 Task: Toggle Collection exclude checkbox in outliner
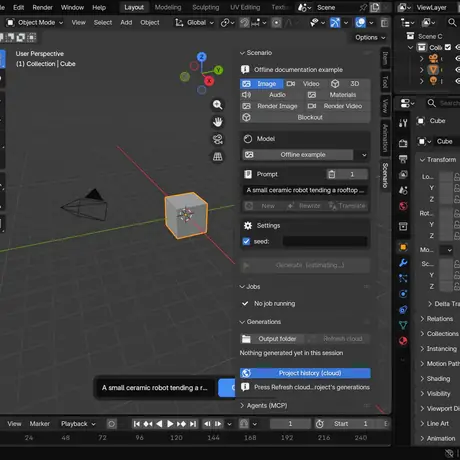[x=448, y=47]
